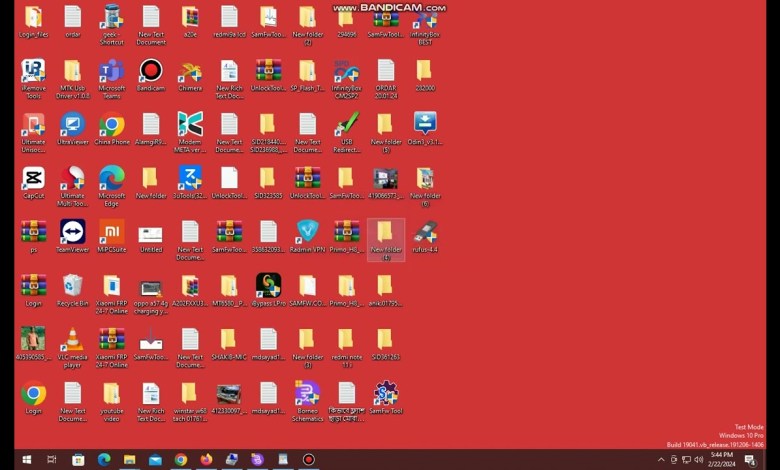Launch the TeamViewer desktop shortcut
Screen dimensions: 780x470
[73, 236]
